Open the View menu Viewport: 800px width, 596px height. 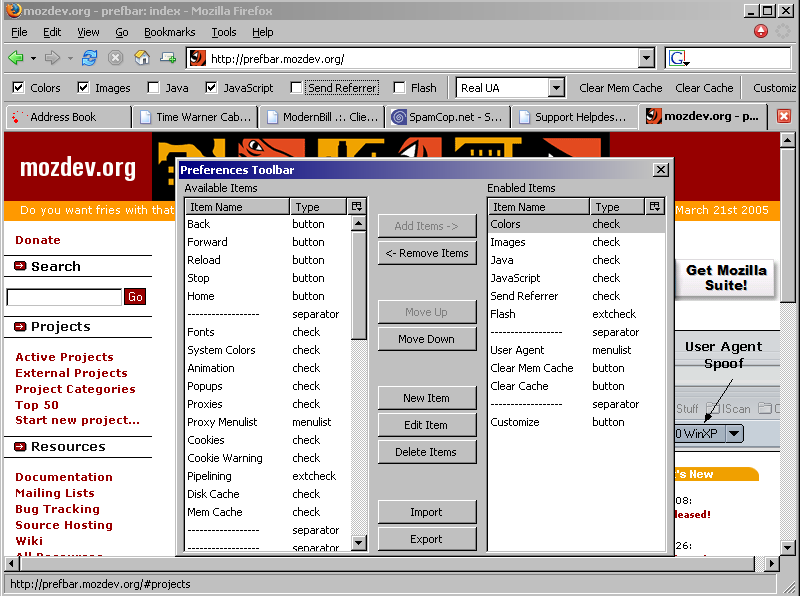pyautogui.click(x=88, y=32)
